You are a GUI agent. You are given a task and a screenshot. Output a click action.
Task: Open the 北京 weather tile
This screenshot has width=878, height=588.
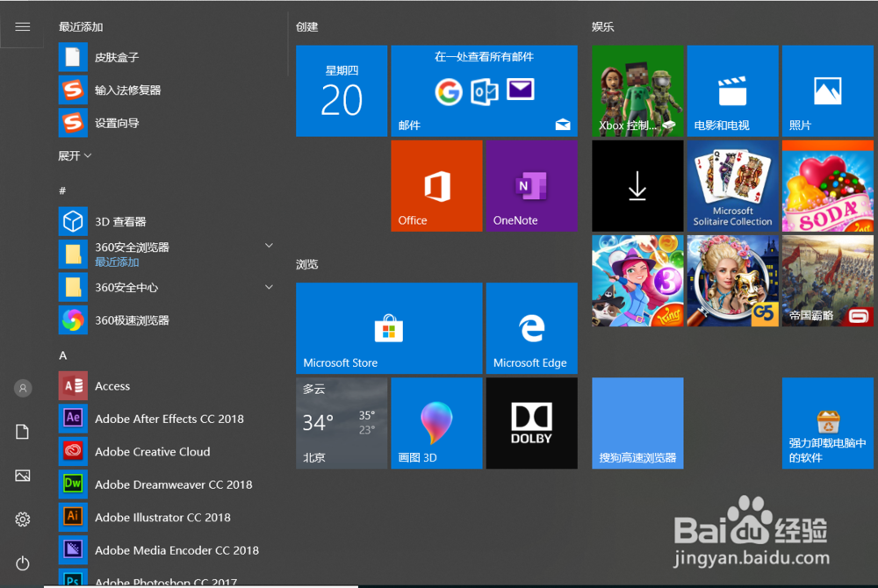[342, 423]
